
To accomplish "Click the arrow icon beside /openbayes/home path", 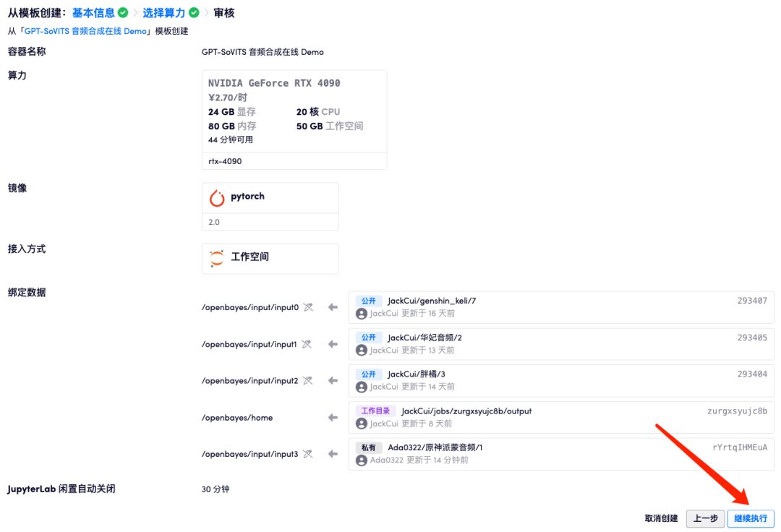I will click(x=333, y=417).
